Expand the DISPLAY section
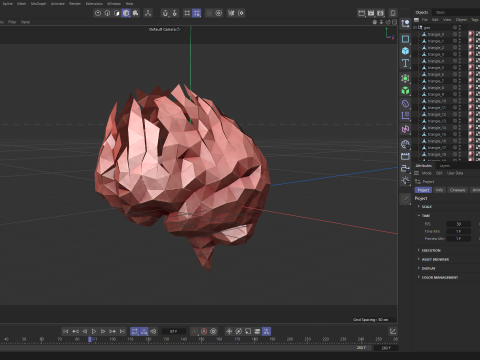The height and width of the screenshot is (360, 480). 419,268
